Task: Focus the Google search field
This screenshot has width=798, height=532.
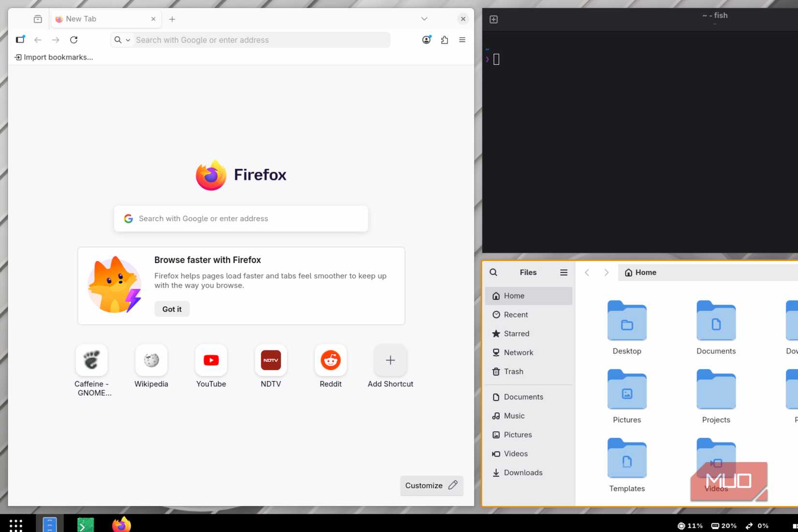Action: pyautogui.click(x=240, y=219)
